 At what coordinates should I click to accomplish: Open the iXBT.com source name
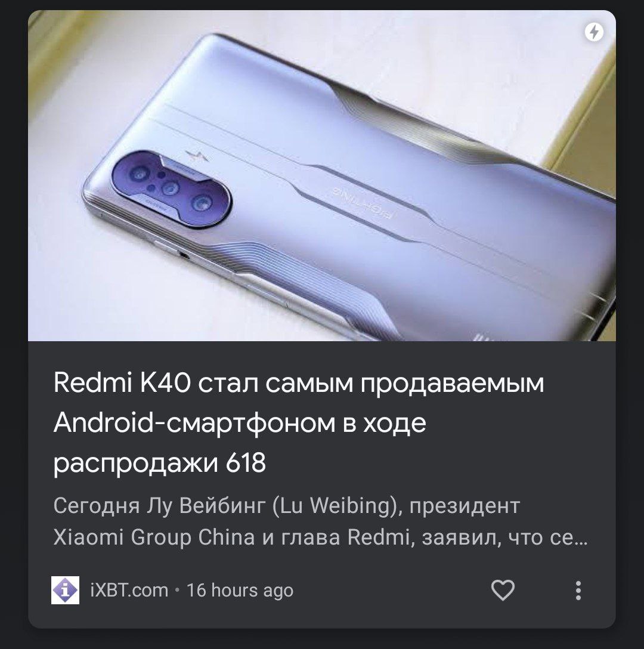[129, 590]
